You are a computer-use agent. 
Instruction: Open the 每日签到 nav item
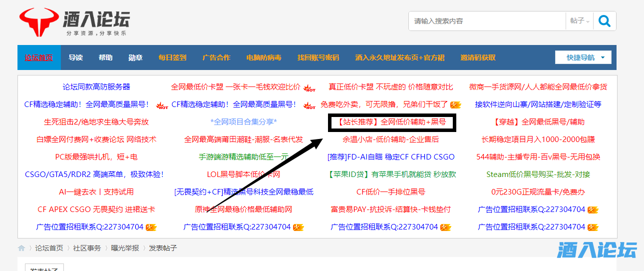point(173,57)
